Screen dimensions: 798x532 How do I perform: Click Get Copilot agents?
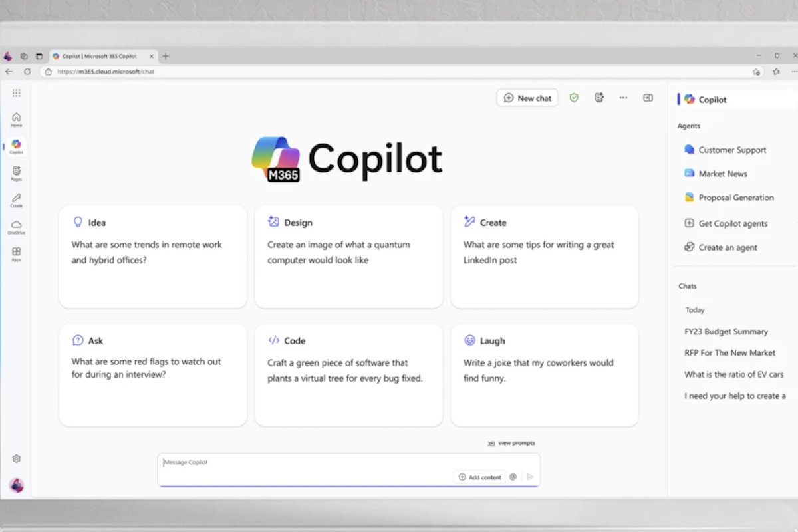726,223
